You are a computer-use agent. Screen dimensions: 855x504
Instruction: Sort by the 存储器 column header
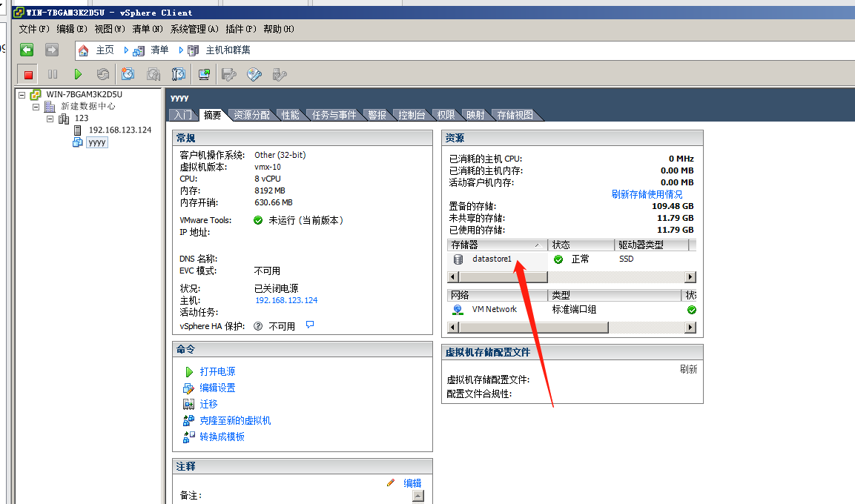(497, 245)
